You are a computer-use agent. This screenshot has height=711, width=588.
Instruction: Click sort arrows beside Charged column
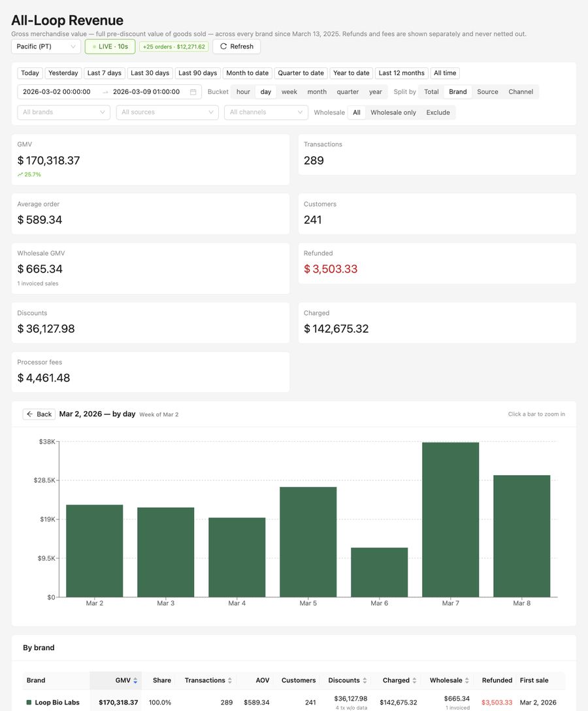click(414, 681)
